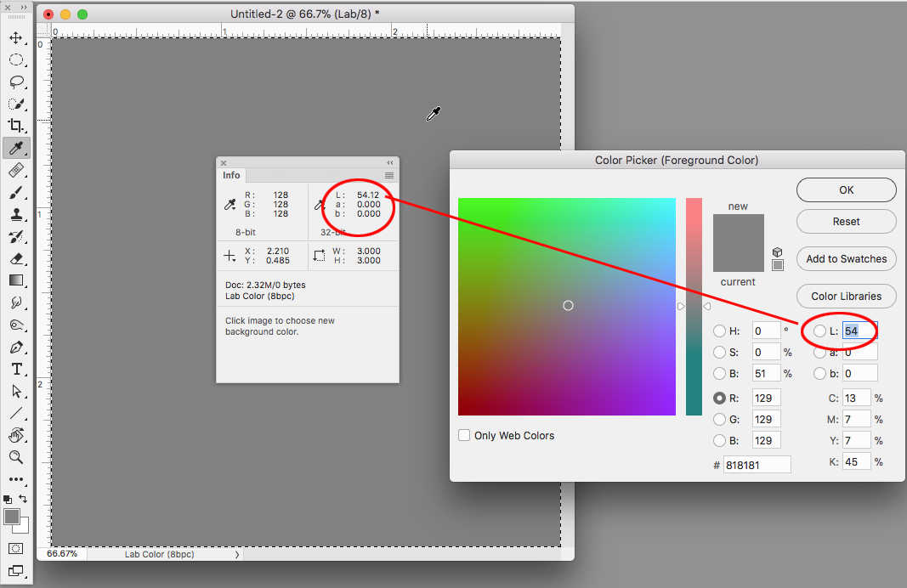The width and height of the screenshot is (907, 588).
Task: Select the Hand tool
Action: pos(17,435)
